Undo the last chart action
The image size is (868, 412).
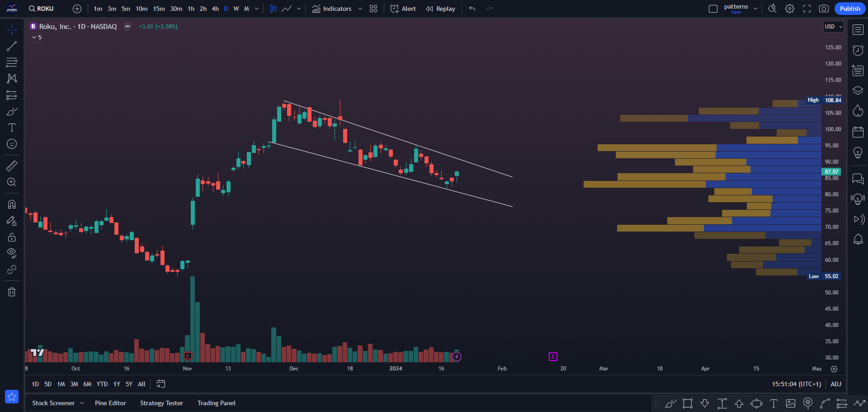pos(472,9)
